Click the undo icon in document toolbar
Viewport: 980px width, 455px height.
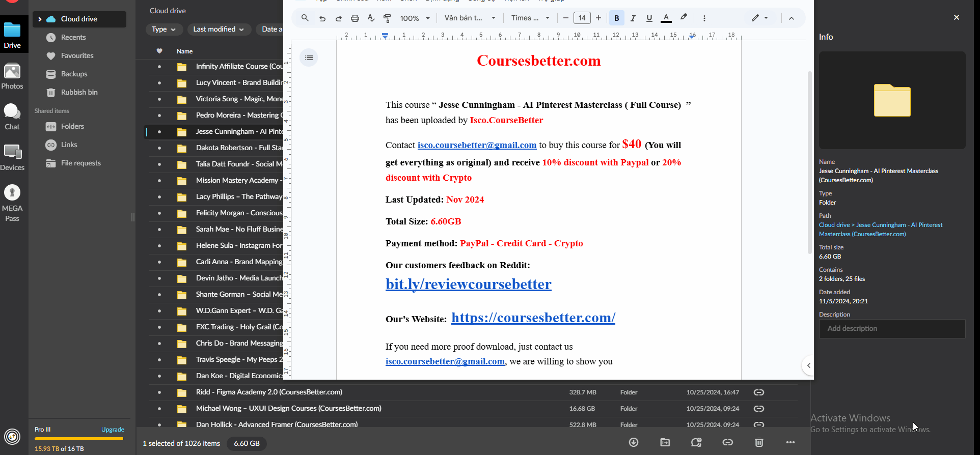pos(322,18)
